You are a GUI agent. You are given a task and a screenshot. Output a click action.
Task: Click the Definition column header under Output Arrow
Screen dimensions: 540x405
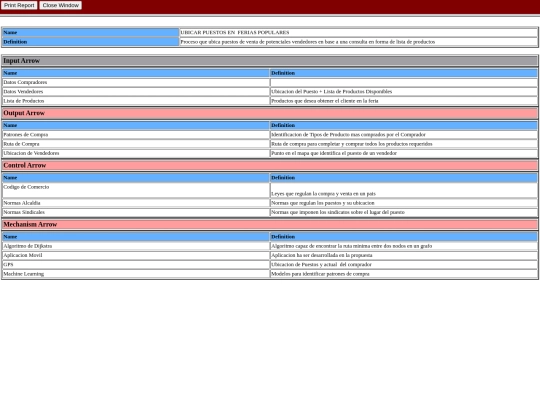(404, 125)
